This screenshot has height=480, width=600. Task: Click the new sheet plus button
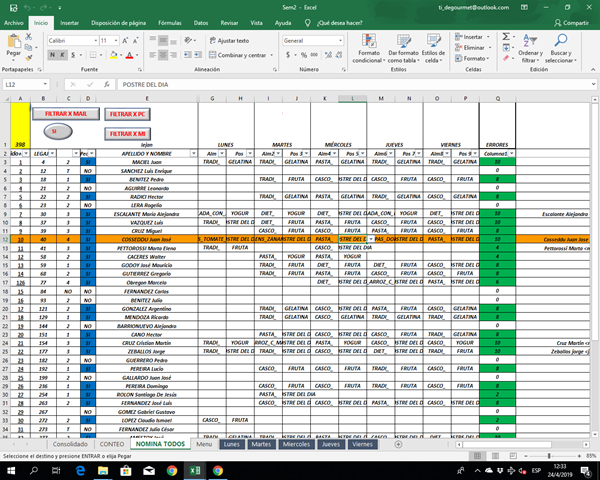pos(398,444)
